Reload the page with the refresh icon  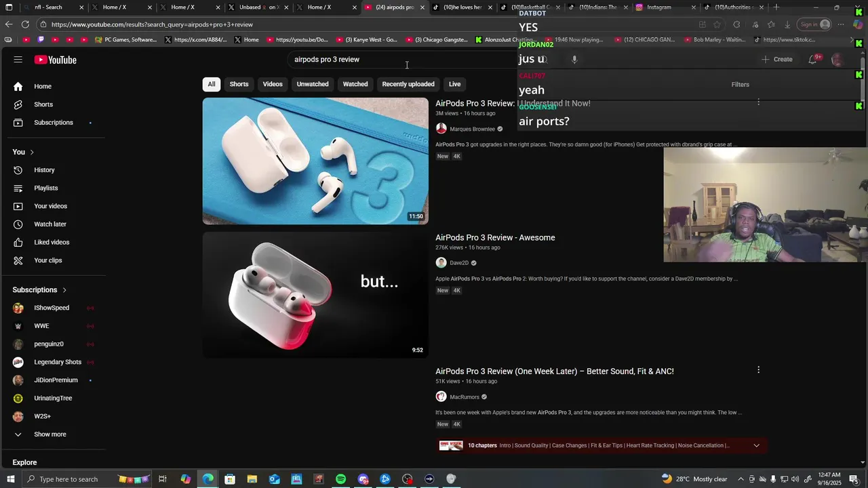[x=25, y=24]
